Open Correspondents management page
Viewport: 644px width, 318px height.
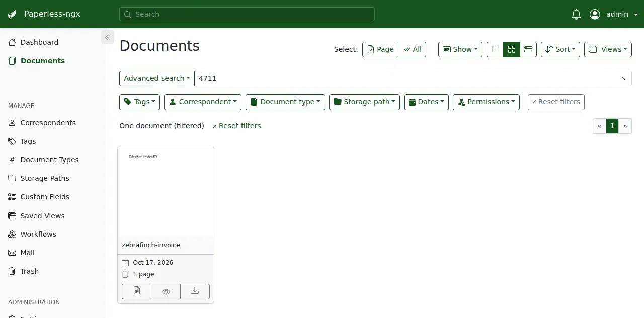coord(48,123)
